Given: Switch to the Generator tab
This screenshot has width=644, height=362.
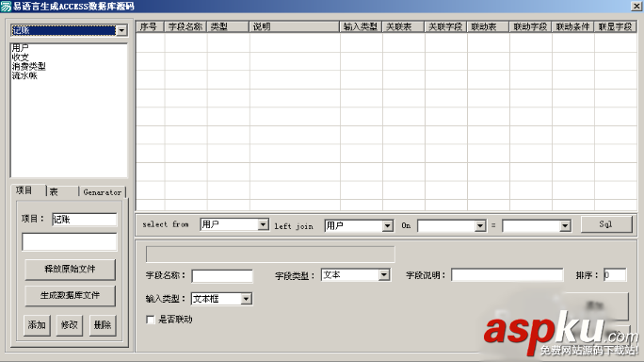Looking at the screenshot, I should tap(102, 192).
